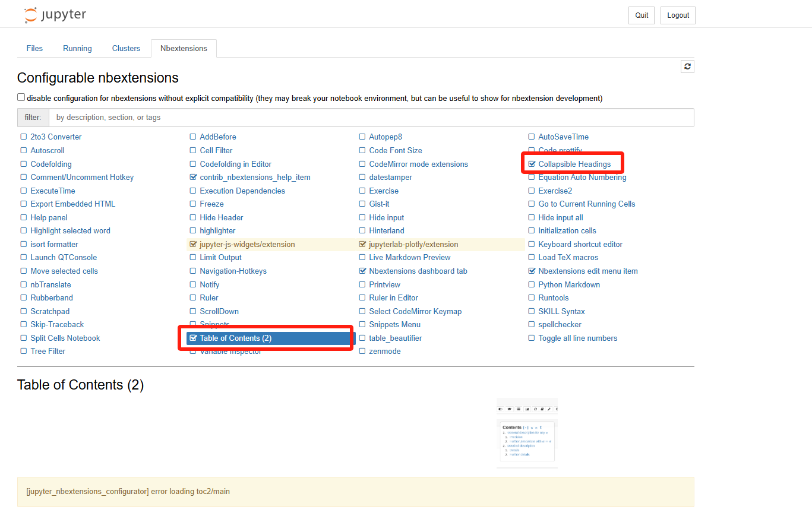
Task: Open the spellchecker extension
Action: click(560, 325)
